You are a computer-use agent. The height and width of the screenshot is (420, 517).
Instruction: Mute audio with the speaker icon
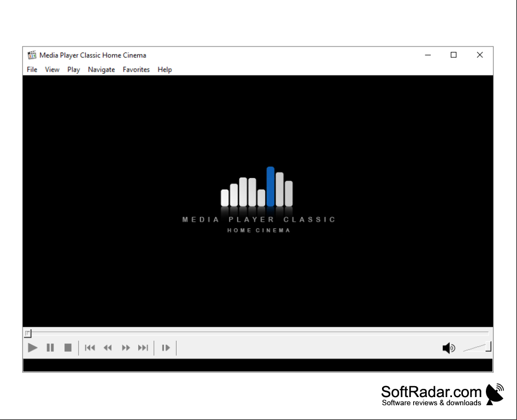click(449, 348)
